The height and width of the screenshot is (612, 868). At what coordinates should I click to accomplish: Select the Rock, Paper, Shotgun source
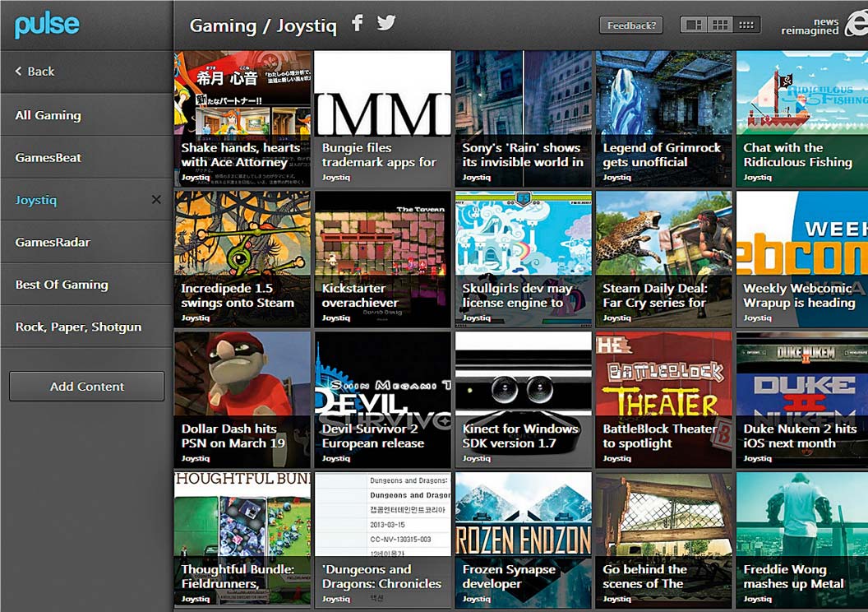pos(86,327)
